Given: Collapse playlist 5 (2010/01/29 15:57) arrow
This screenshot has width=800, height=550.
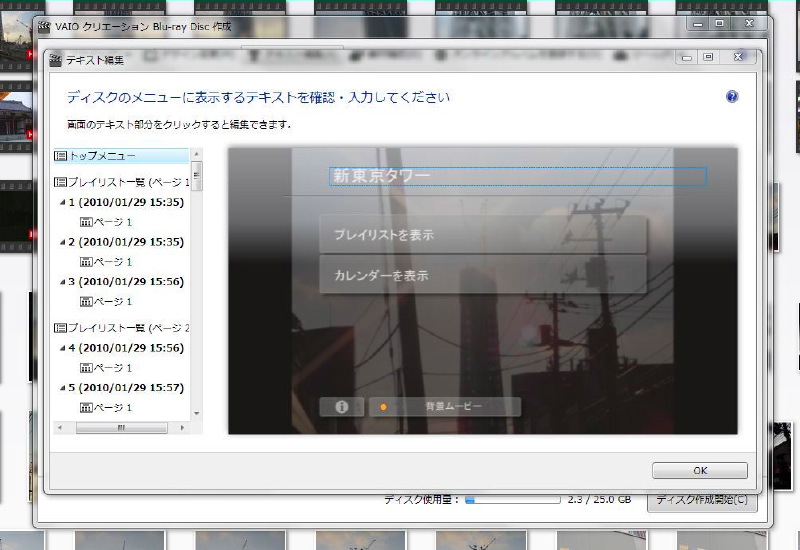Looking at the screenshot, I should pos(62,388).
